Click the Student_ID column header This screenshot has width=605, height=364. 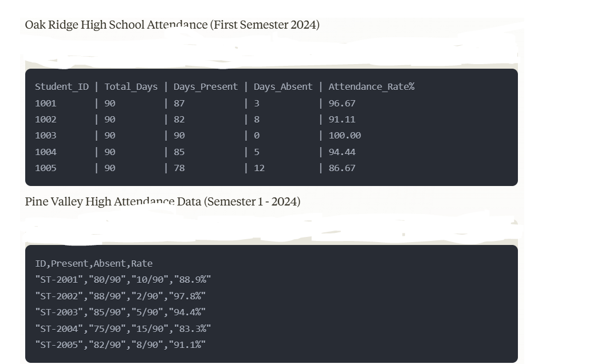[62, 87]
